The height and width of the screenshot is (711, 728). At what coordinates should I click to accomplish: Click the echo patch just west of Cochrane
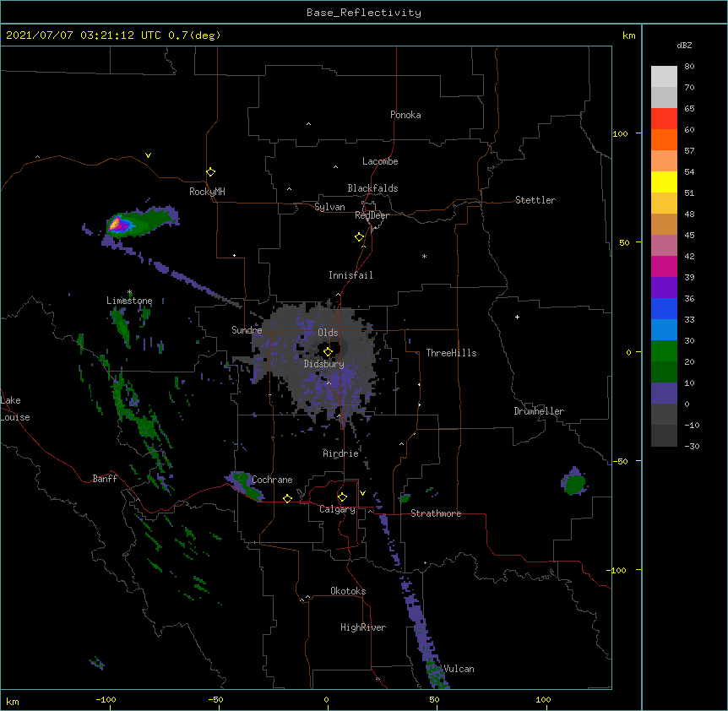[x=243, y=485]
